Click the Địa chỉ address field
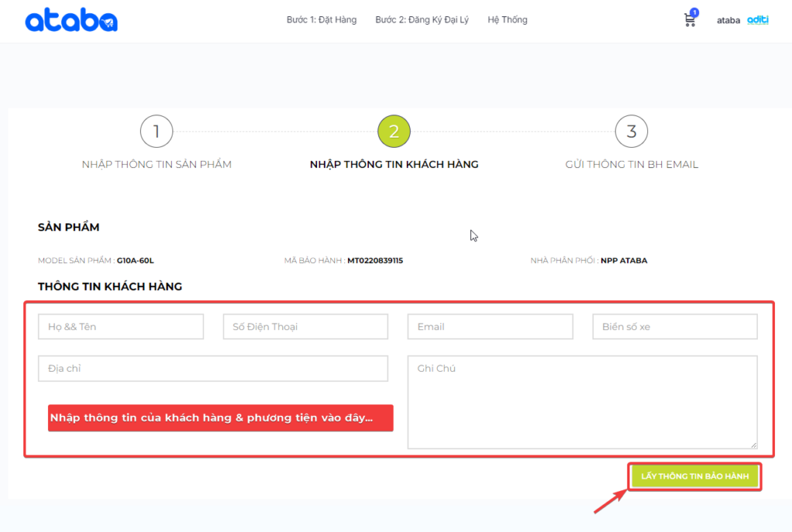 click(213, 369)
